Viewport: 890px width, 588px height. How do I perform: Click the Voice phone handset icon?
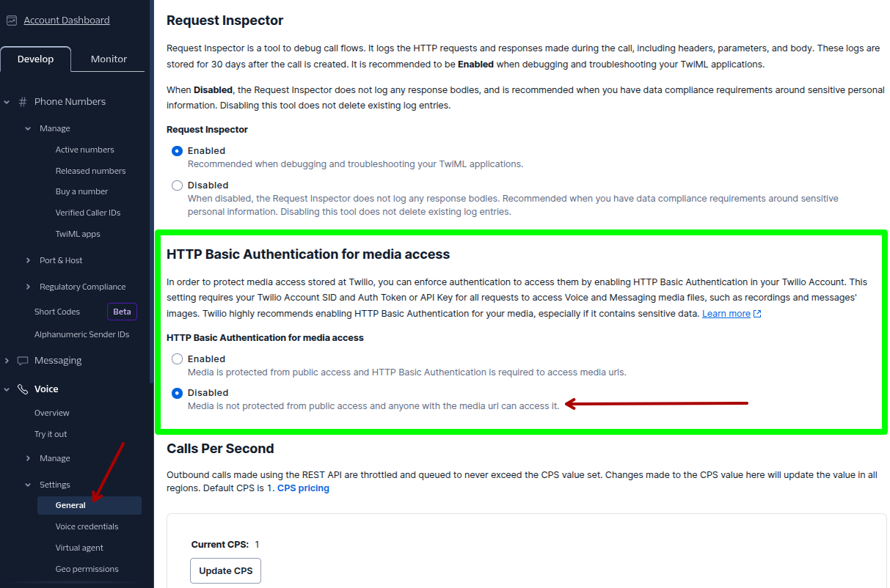coord(23,389)
